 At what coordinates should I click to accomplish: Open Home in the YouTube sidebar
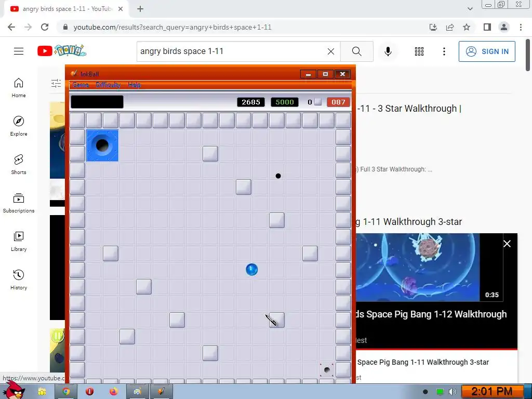19,88
